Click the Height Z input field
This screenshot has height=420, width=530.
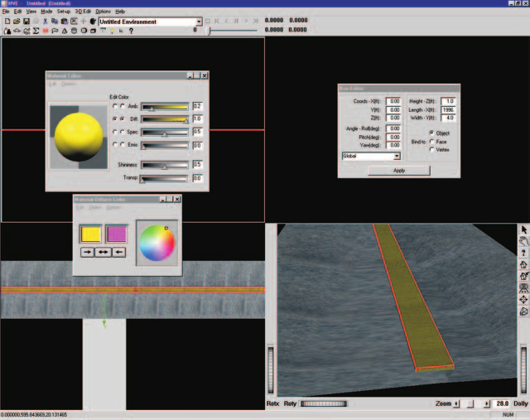[449, 101]
